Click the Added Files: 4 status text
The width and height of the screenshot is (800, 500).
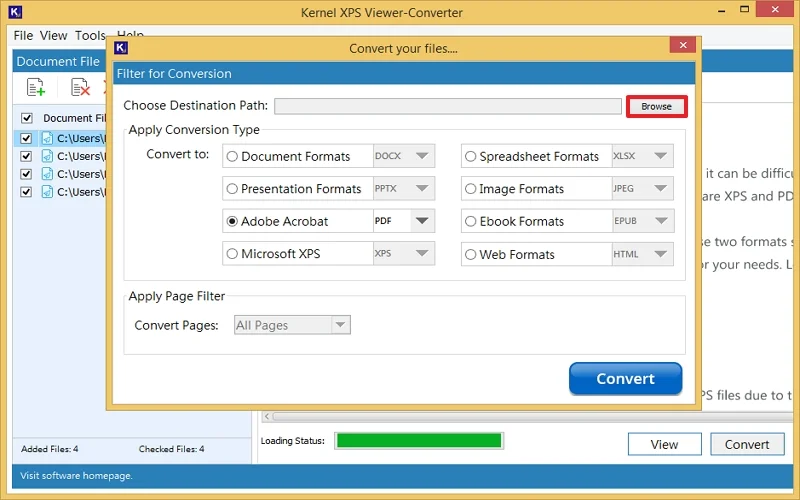pos(49,449)
